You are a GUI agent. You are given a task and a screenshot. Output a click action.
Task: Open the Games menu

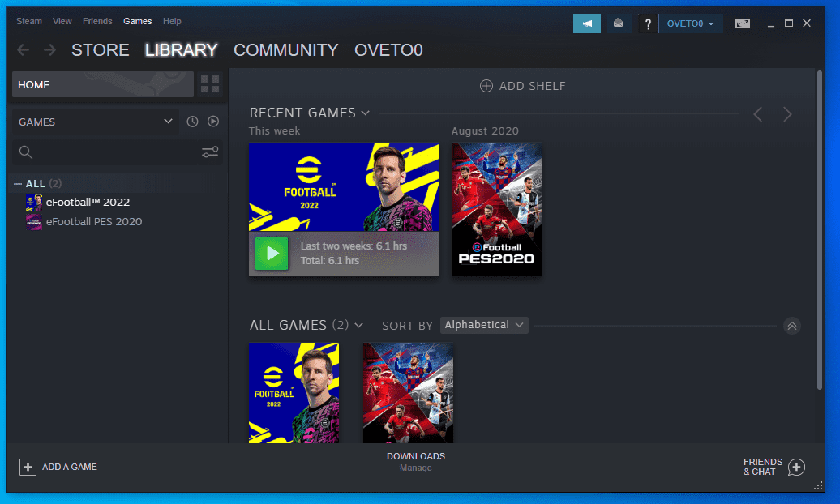[138, 21]
